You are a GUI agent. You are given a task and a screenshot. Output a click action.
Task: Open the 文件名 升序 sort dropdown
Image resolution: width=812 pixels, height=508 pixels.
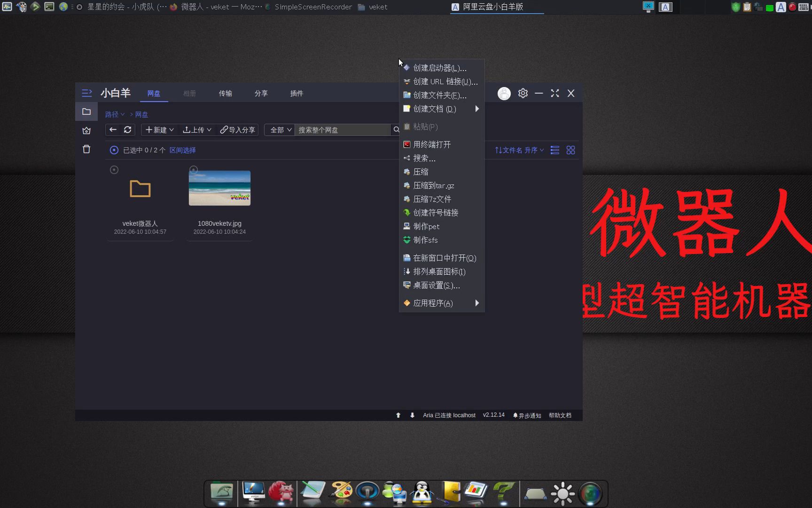pyautogui.click(x=519, y=150)
